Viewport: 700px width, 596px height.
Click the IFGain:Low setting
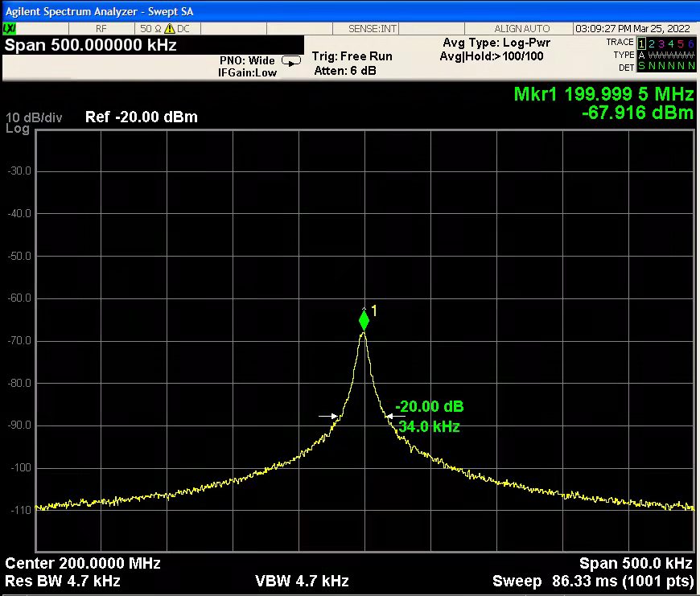(x=248, y=72)
